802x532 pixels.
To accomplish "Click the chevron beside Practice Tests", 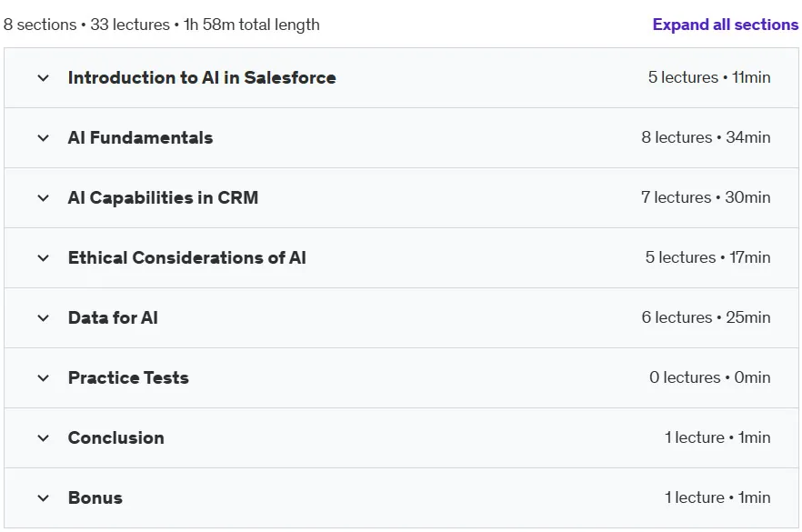I will (x=44, y=378).
